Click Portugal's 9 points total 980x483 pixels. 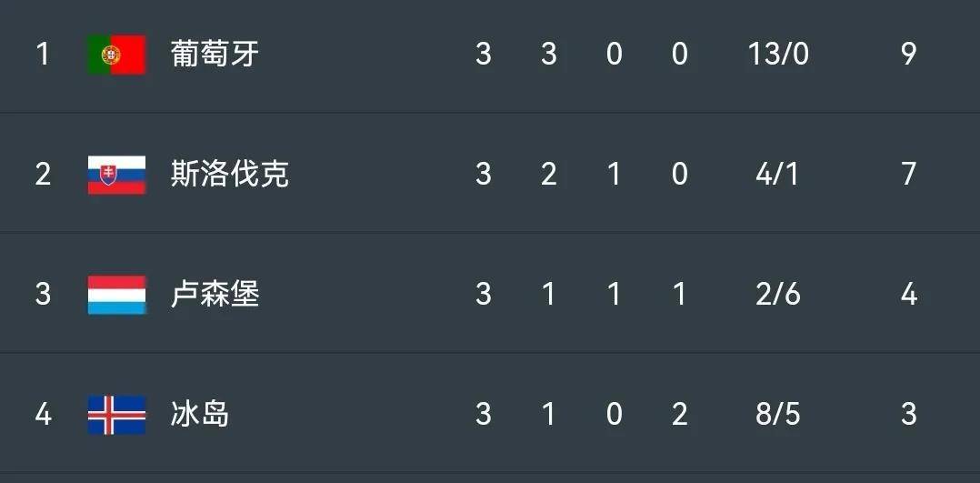pyautogui.click(x=909, y=55)
